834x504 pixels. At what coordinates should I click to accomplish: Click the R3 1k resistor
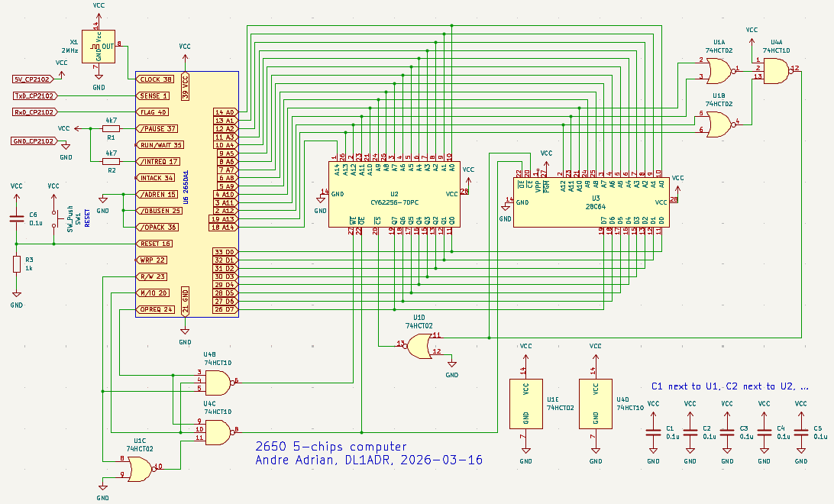17,264
